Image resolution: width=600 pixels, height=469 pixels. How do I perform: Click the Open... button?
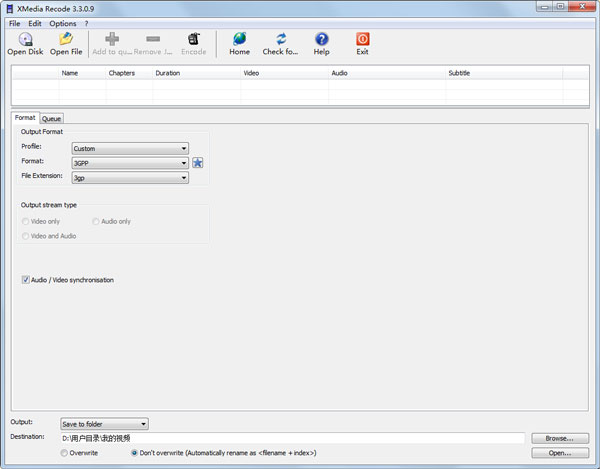560,453
